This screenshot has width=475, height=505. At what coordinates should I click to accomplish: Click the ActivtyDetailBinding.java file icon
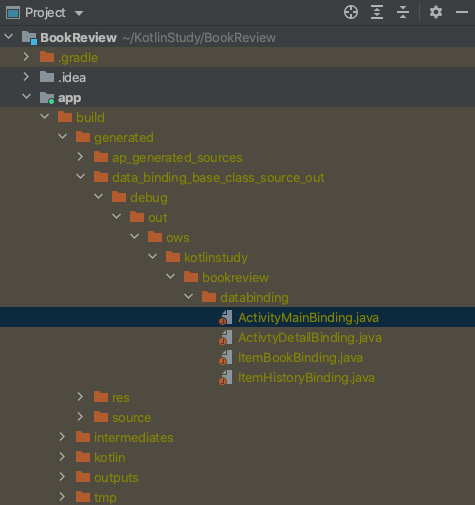(226, 337)
